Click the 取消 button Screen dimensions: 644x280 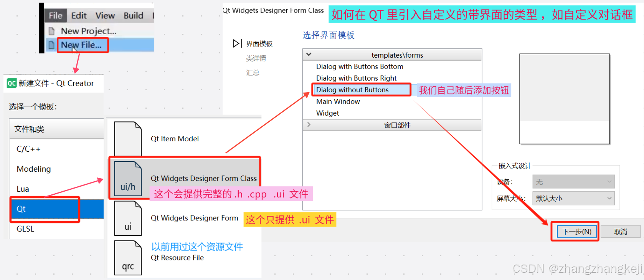click(621, 232)
